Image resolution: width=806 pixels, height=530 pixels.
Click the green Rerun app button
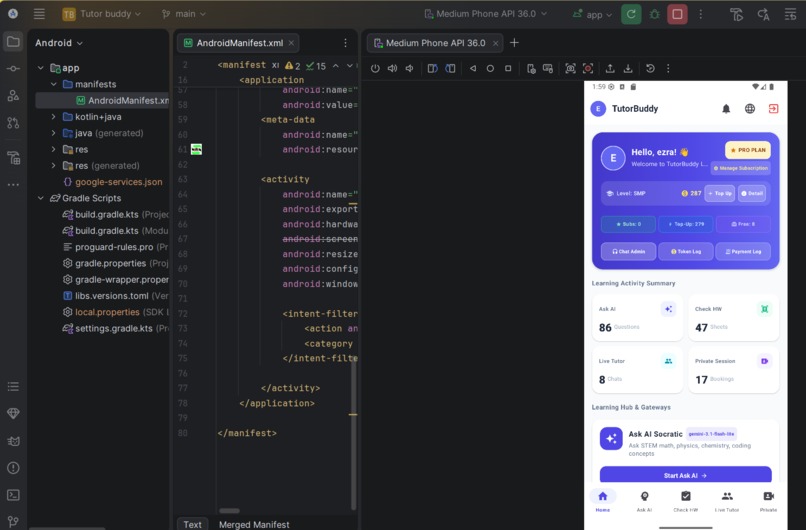pyautogui.click(x=631, y=14)
